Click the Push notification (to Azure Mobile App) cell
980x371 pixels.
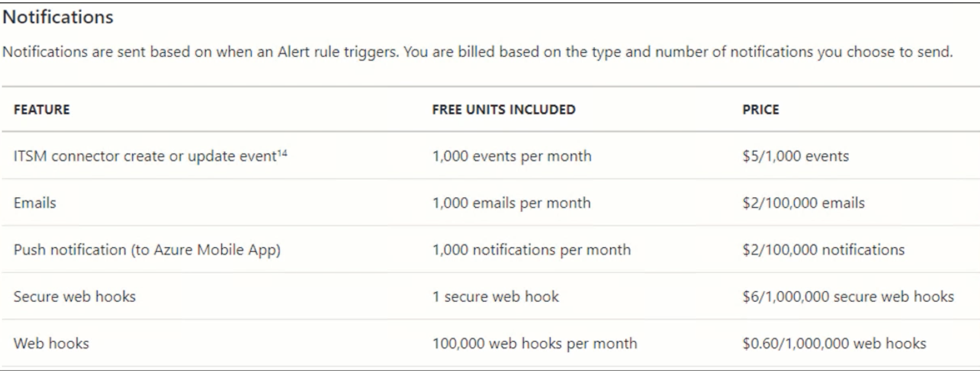pos(147,250)
